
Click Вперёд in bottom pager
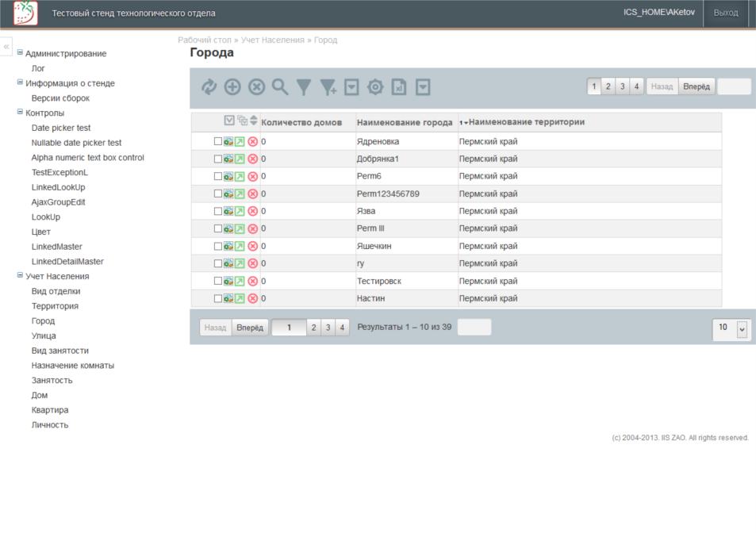coord(250,328)
